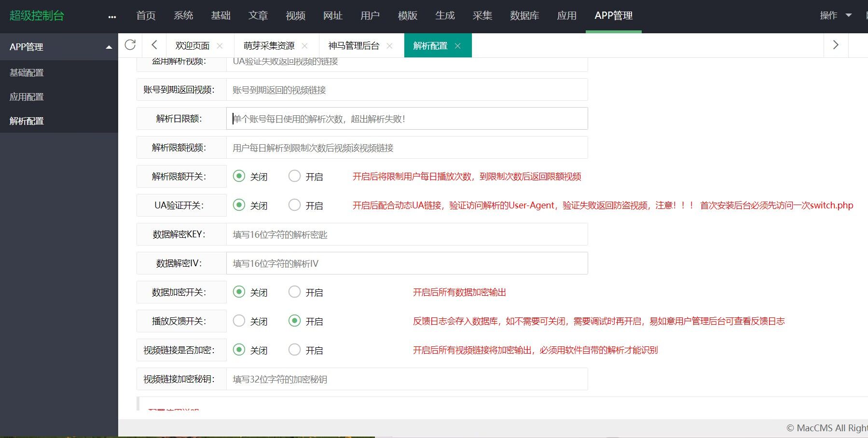Close the 神马管理后台 tab
The height and width of the screenshot is (438, 868).
click(389, 46)
